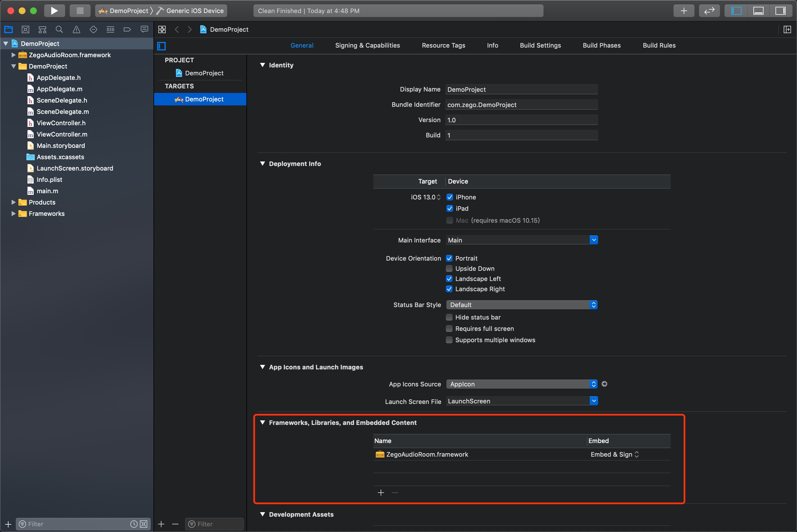Switch to Resource Tags tab

click(443, 45)
